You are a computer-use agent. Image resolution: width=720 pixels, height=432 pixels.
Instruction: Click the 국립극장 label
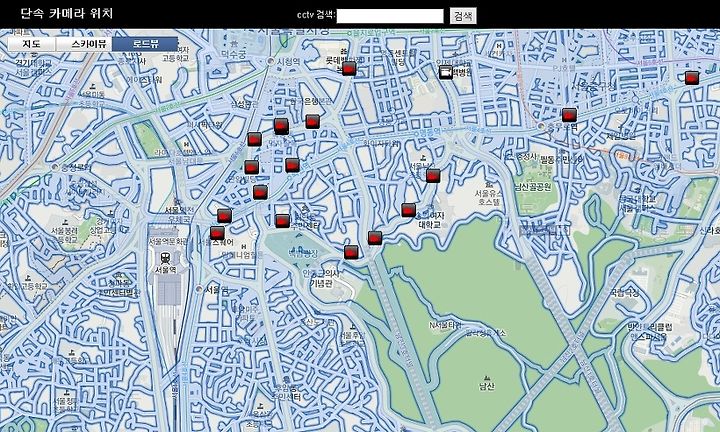click(x=624, y=292)
